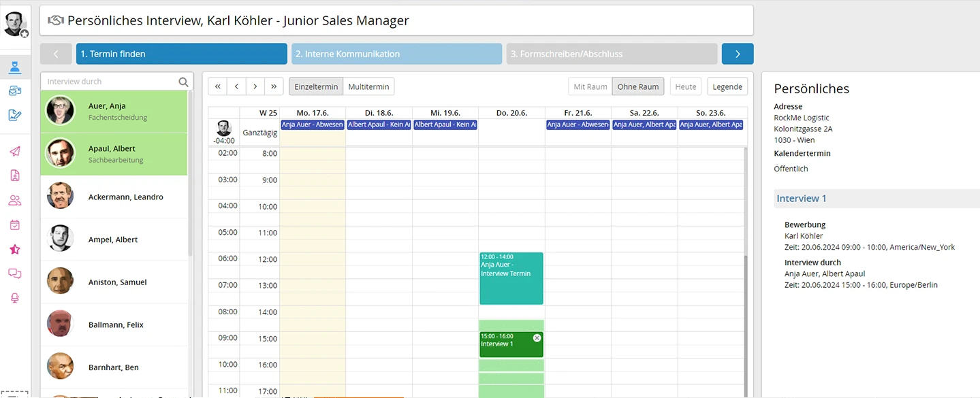980x398 pixels.
Task: Click the search magnifier in interviewer field
Action: tap(183, 82)
